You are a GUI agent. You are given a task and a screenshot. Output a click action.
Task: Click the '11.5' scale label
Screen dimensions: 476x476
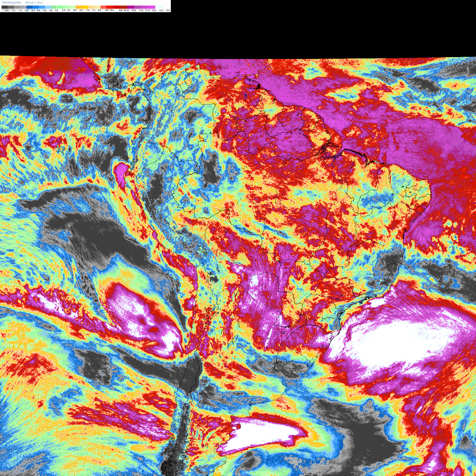pos(147,10)
